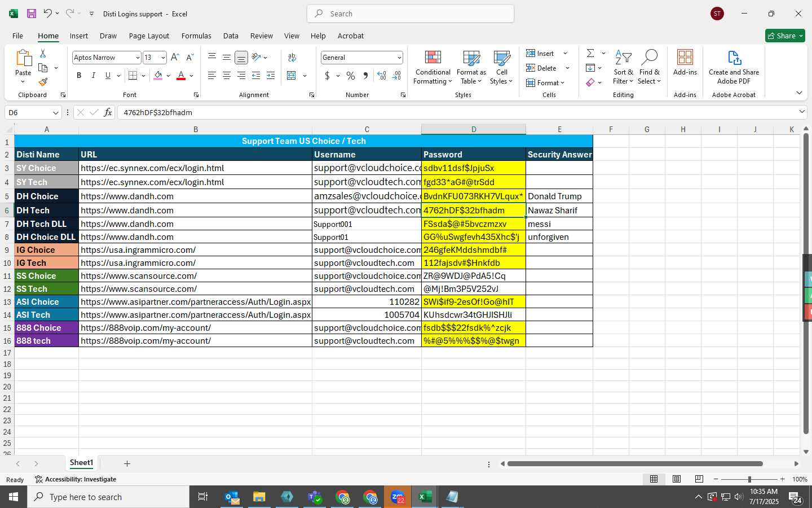Switch to the Formulas tab
This screenshot has width=812, height=508.
click(x=196, y=36)
